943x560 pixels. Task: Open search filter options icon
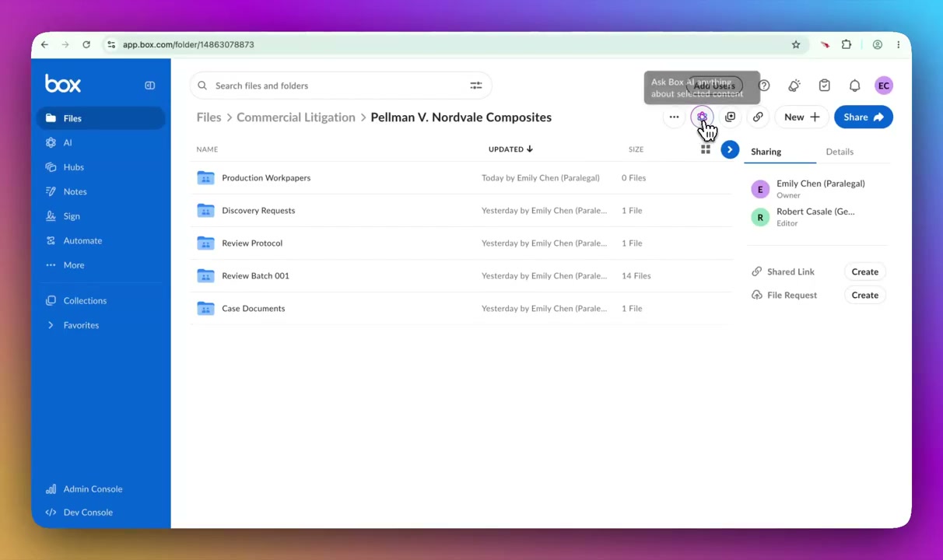(476, 86)
